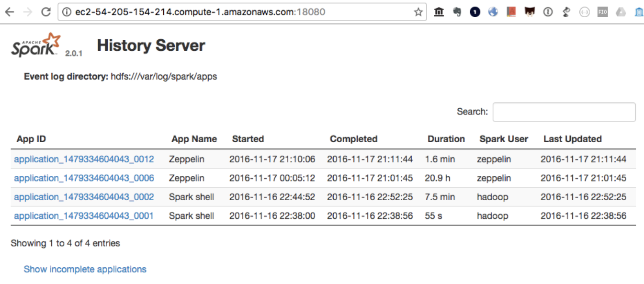Open the FIO extension icon
This screenshot has height=284, width=644.
(x=602, y=12)
